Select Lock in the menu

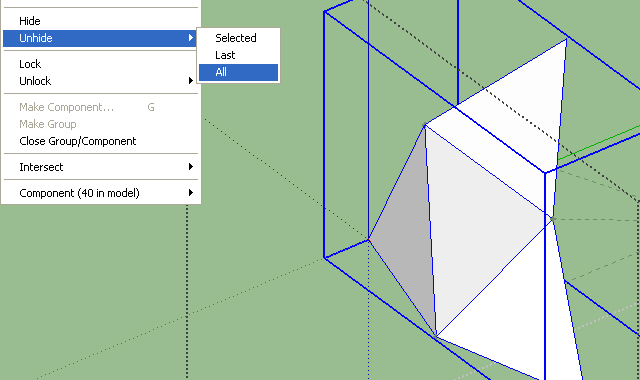100,64
